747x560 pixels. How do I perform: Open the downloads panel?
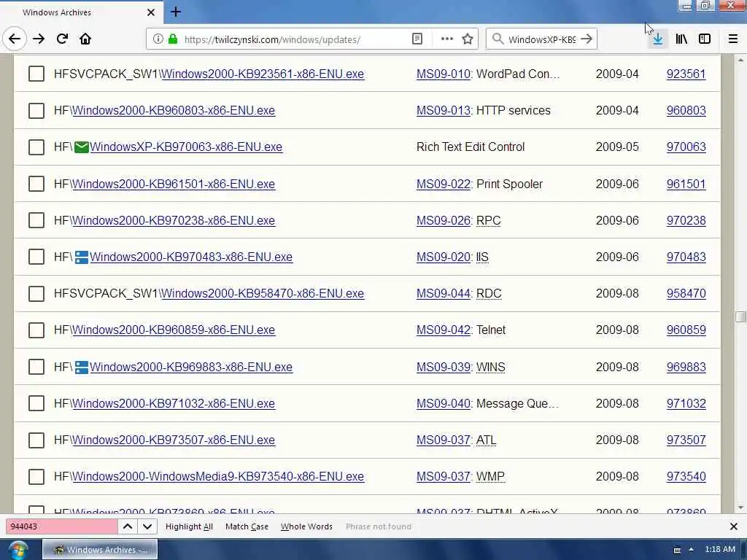(x=657, y=39)
